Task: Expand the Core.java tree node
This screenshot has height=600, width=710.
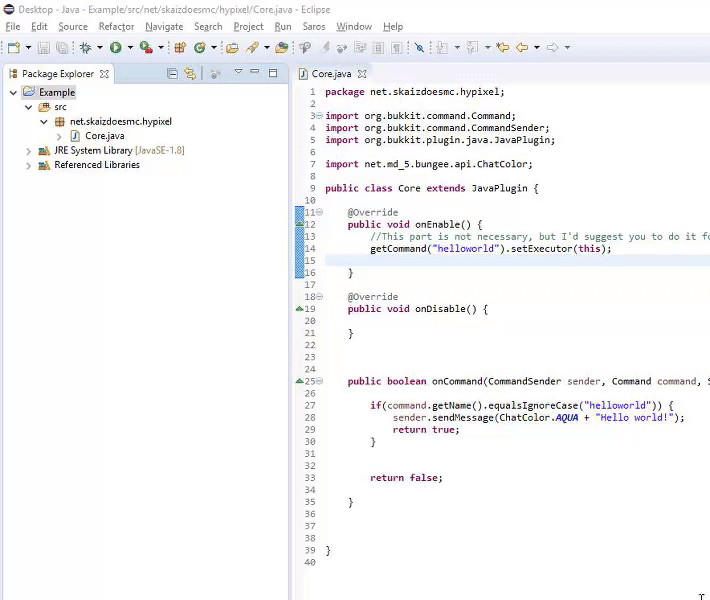Action: click(x=59, y=136)
